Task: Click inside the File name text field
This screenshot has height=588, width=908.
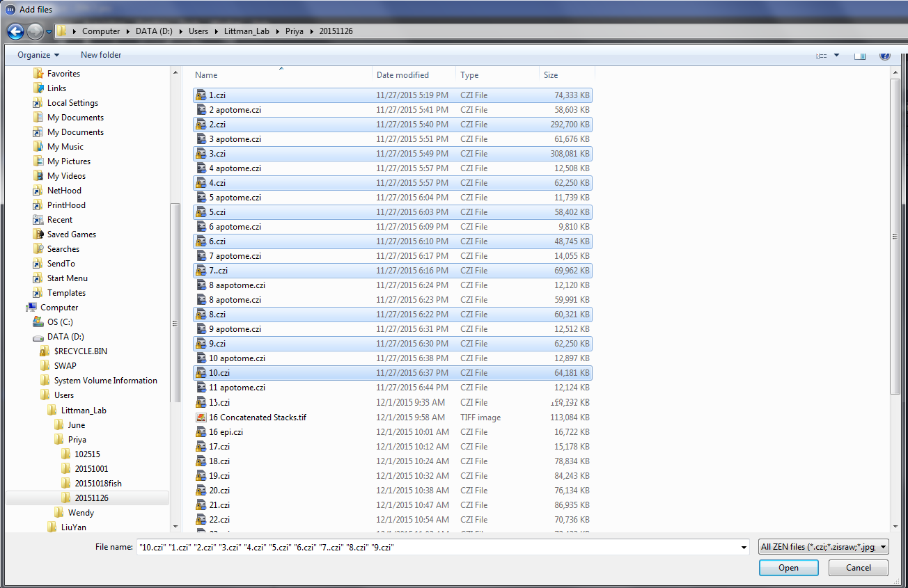Action: click(439, 548)
